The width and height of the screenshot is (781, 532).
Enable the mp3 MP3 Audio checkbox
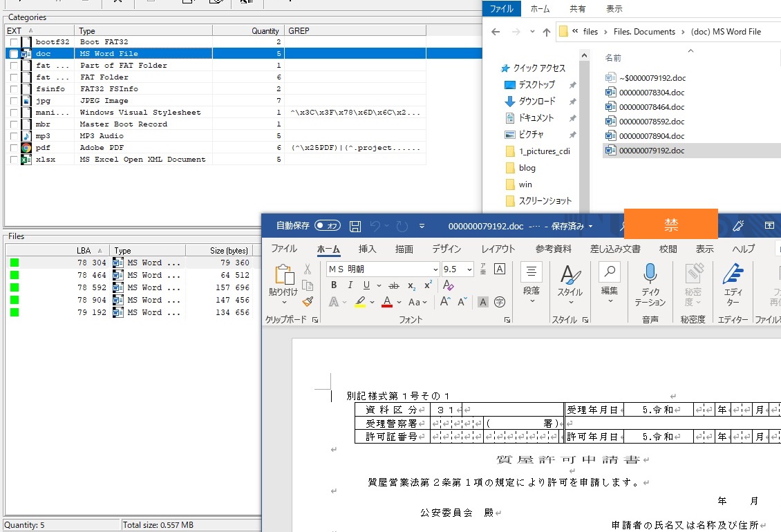pyautogui.click(x=12, y=136)
